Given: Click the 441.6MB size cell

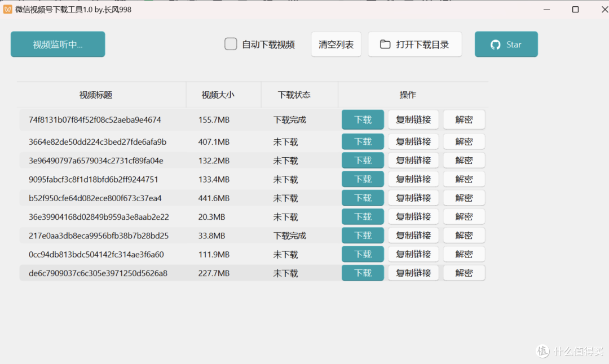Looking at the screenshot, I should click(214, 198).
